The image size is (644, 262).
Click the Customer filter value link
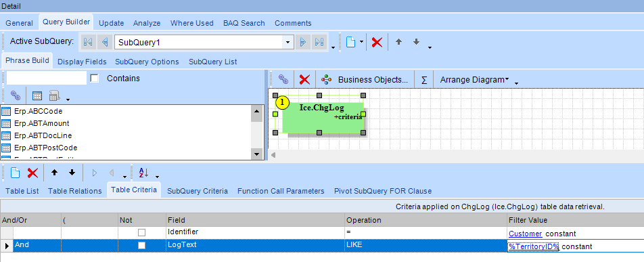click(x=526, y=234)
